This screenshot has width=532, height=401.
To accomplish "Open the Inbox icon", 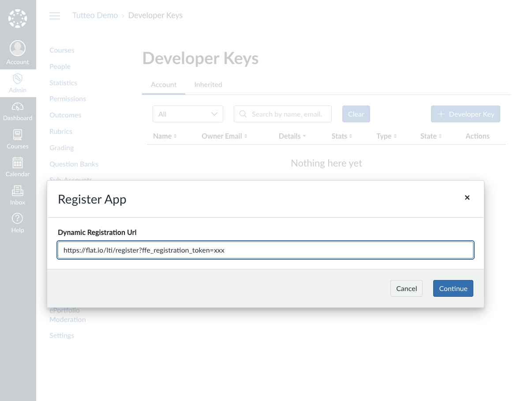I will click(x=18, y=191).
